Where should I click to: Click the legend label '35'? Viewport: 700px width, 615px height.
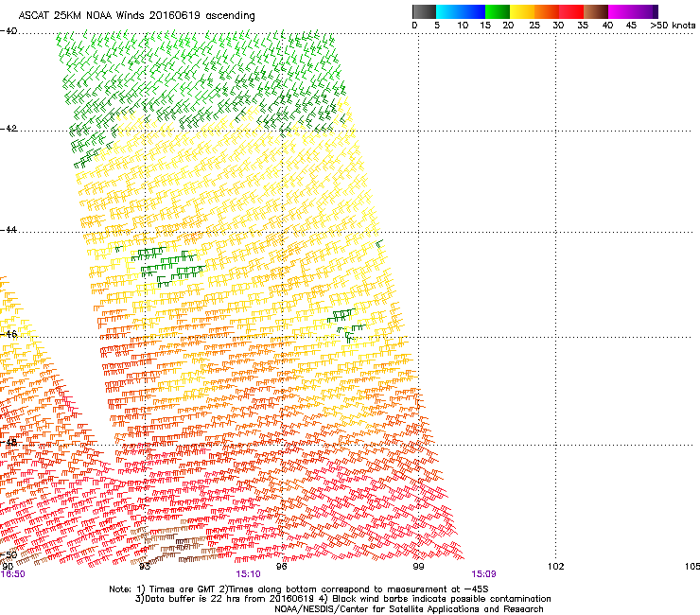[x=583, y=25]
